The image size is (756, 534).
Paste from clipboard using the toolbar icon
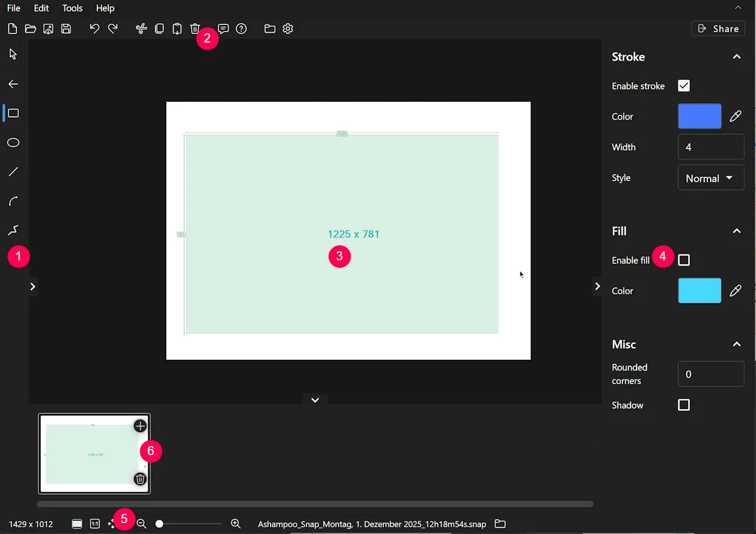coord(177,29)
